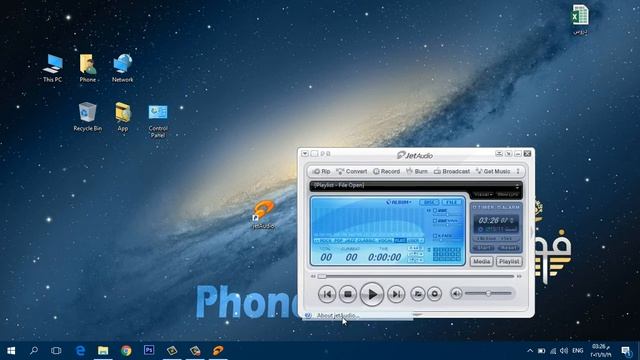
Task: Stop playback
Action: [x=348, y=294]
